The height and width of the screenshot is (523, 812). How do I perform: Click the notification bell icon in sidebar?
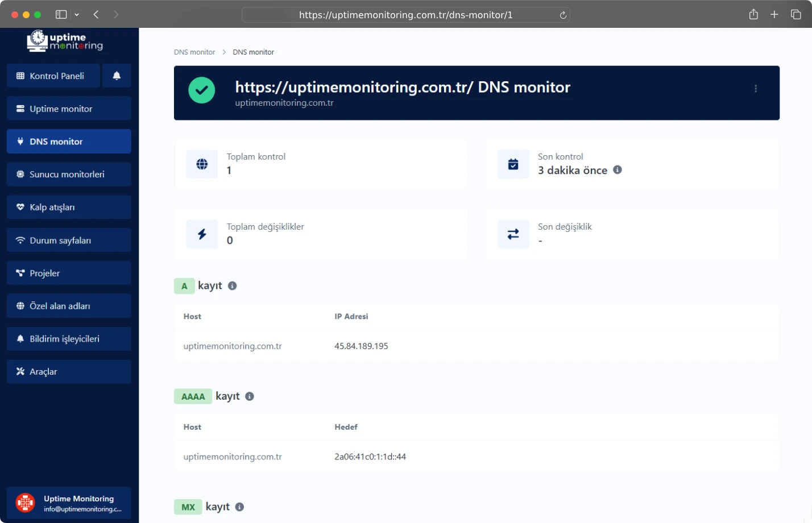click(x=117, y=76)
